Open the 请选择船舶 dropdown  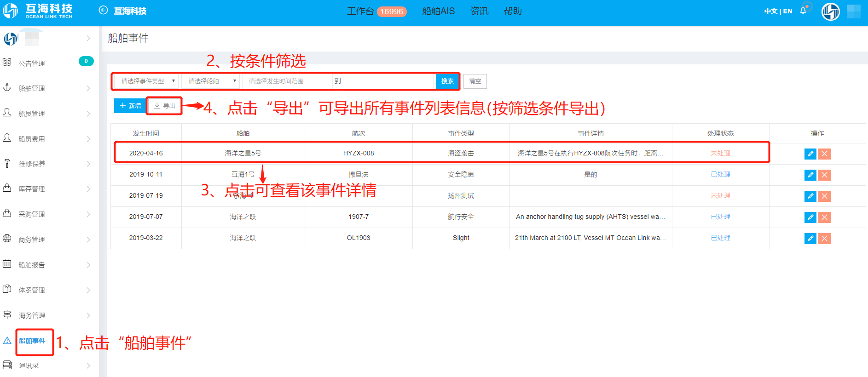210,81
